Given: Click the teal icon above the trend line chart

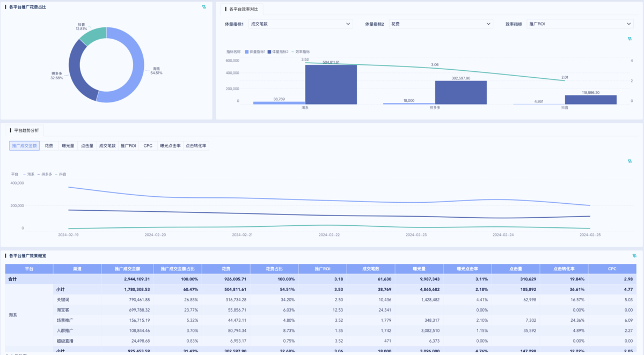Looking at the screenshot, I should pos(630,161).
